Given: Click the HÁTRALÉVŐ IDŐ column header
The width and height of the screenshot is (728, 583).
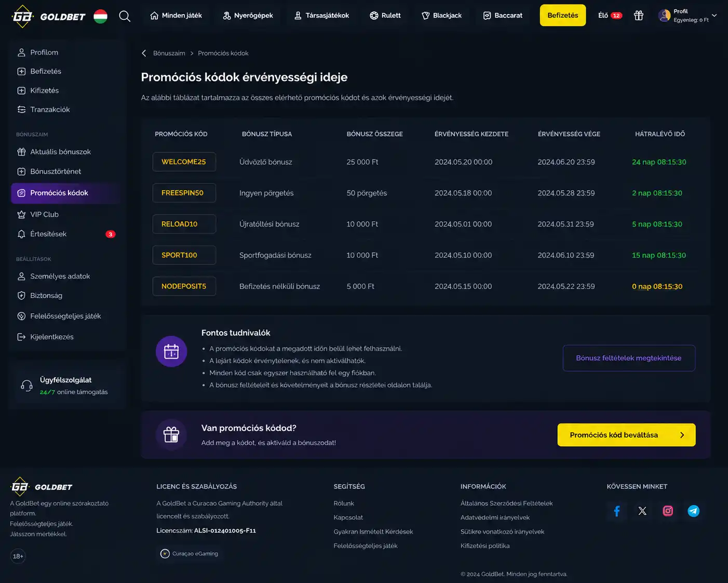Looking at the screenshot, I should [660, 134].
